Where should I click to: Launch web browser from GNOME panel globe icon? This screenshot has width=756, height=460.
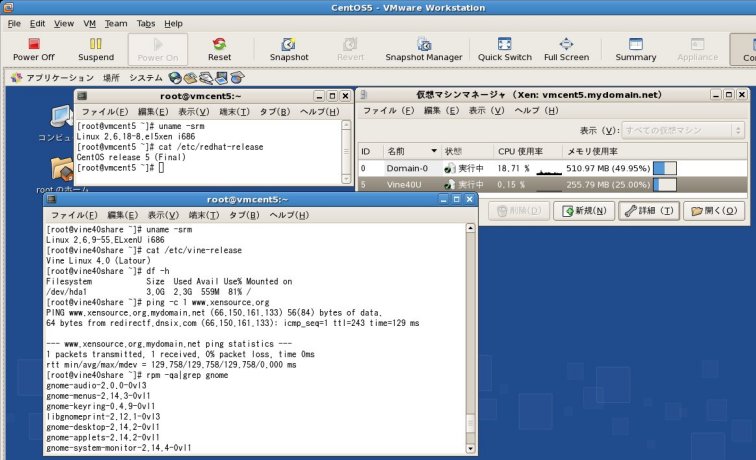pyautogui.click(x=175, y=78)
